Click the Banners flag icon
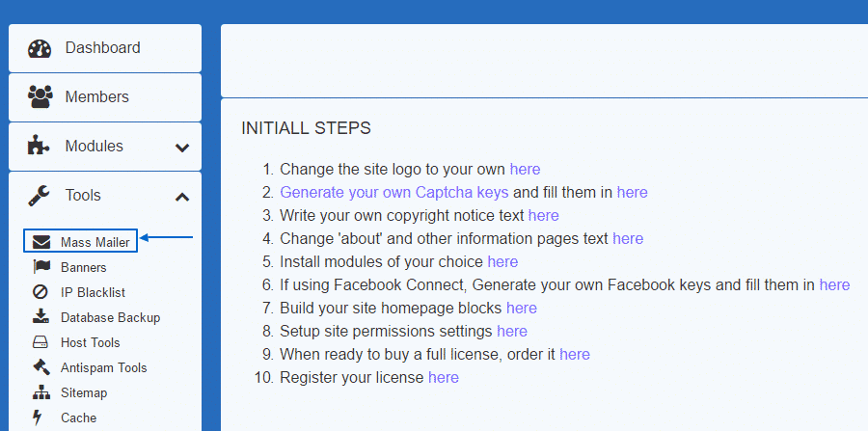 41,267
